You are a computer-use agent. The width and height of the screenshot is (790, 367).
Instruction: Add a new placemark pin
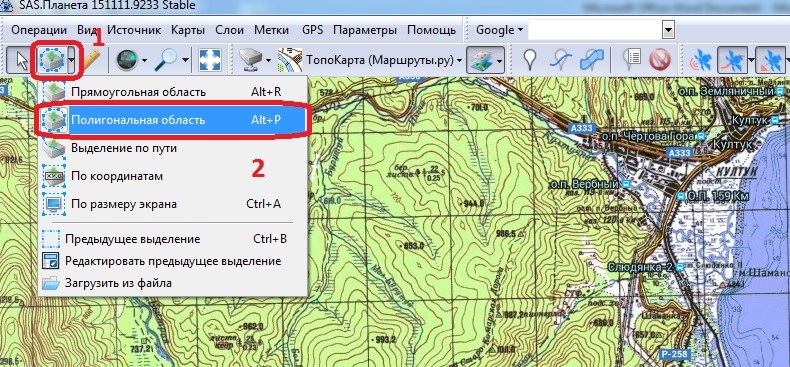click(529, 60)
